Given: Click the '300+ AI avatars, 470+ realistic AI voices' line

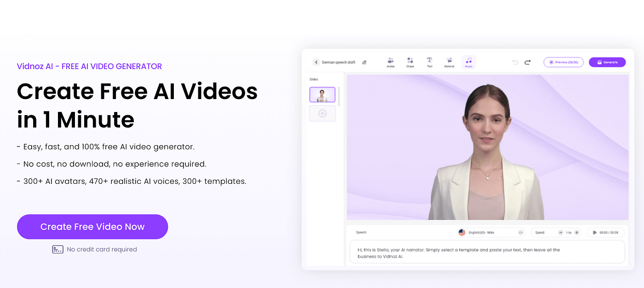Looking at the screenshot, I should pos(132,181).
